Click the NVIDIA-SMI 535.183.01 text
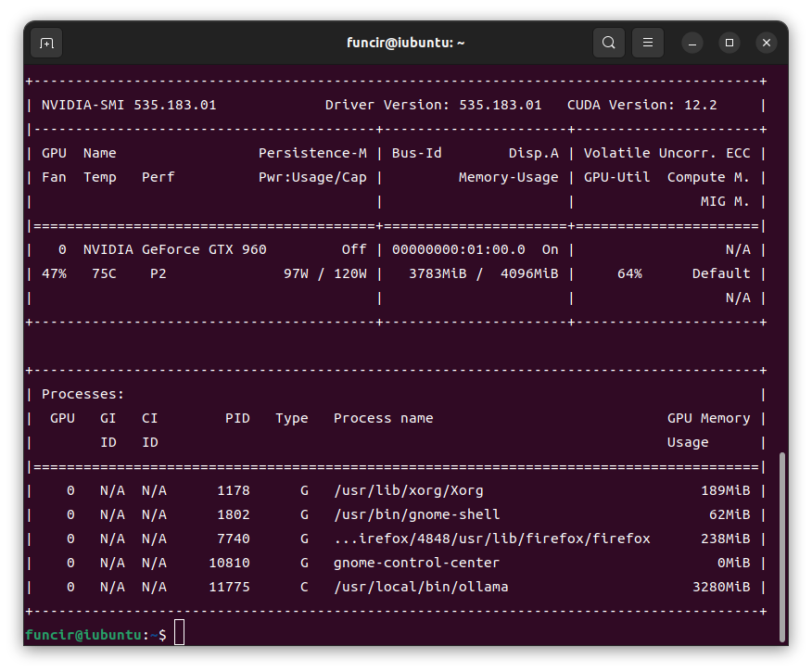The width and height of the screenshot is (812, 672). pyautogui.click(x=129, y=105)
